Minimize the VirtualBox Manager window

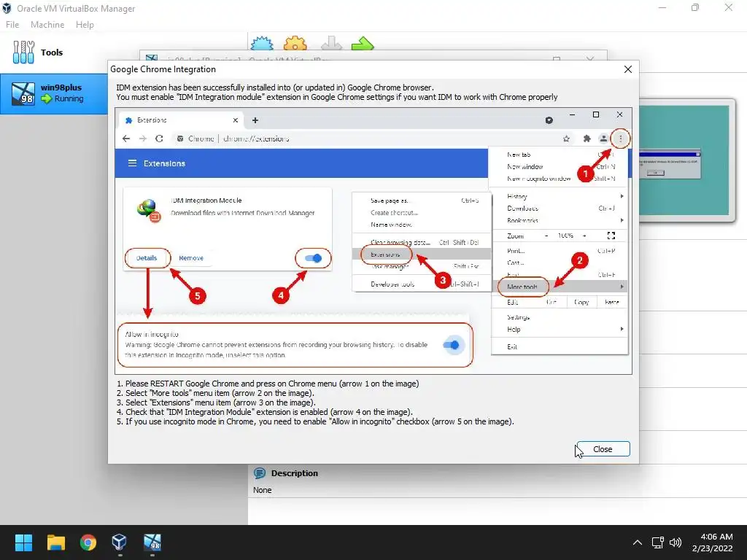[x=662, y=7]
